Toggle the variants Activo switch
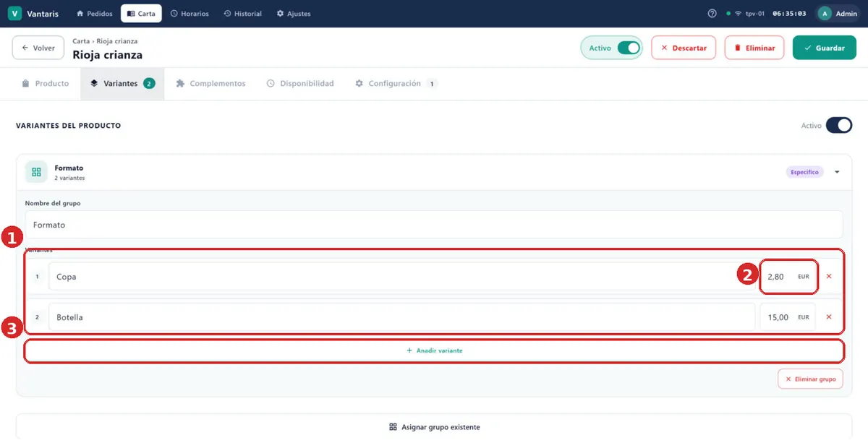This screenshot has width=868, height=448. (x=839, y=126)
